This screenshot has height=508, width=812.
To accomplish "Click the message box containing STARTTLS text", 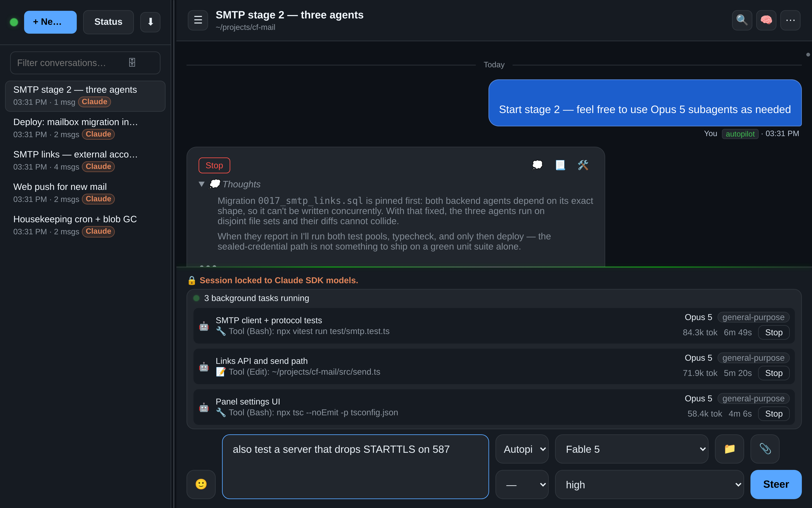I will (355, 466).
